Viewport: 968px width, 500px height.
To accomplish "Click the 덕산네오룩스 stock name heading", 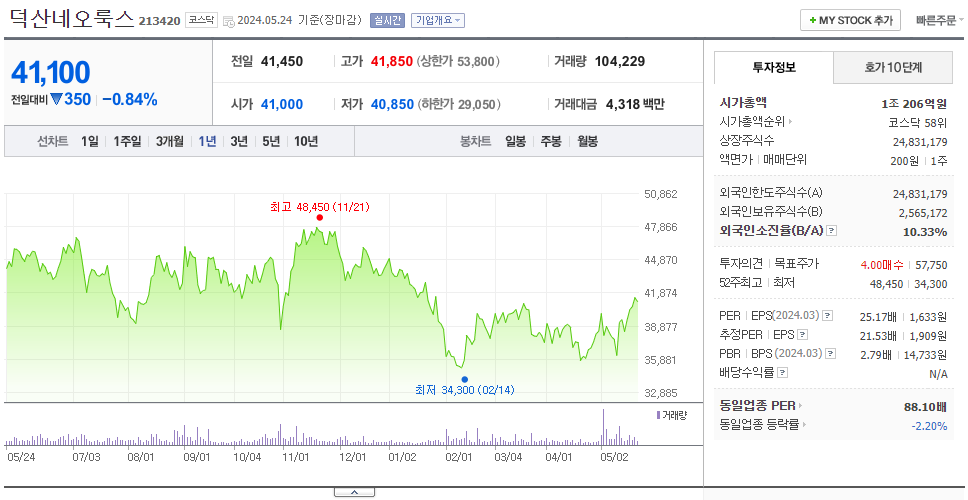I will point(72,19).
